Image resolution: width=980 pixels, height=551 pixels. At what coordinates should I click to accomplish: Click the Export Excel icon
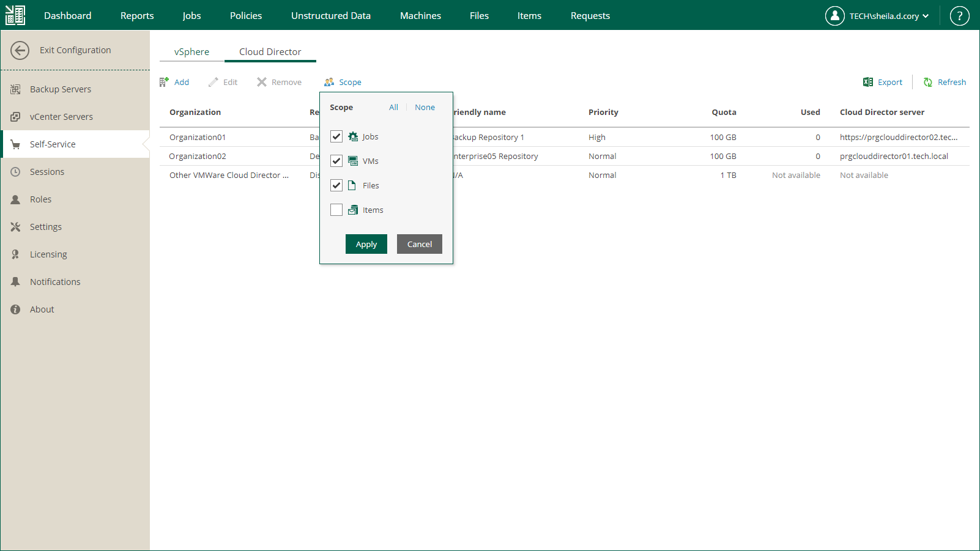click(x=867, y=82)
